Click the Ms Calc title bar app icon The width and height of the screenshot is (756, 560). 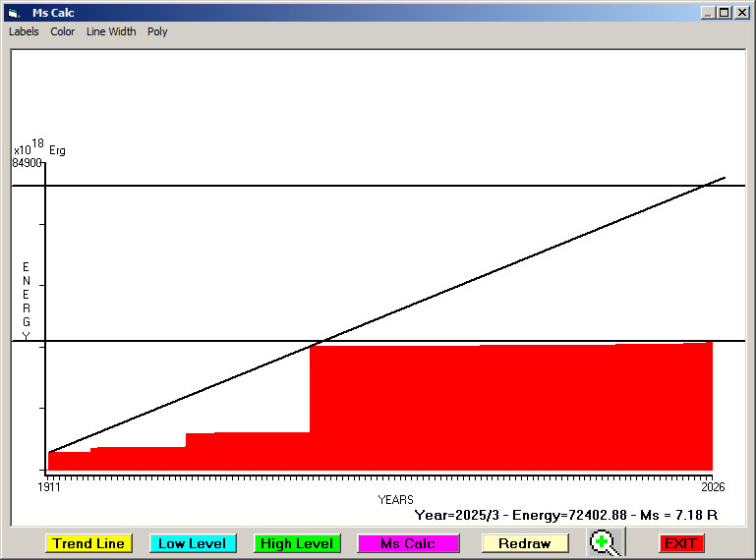[x=14, y=13]
